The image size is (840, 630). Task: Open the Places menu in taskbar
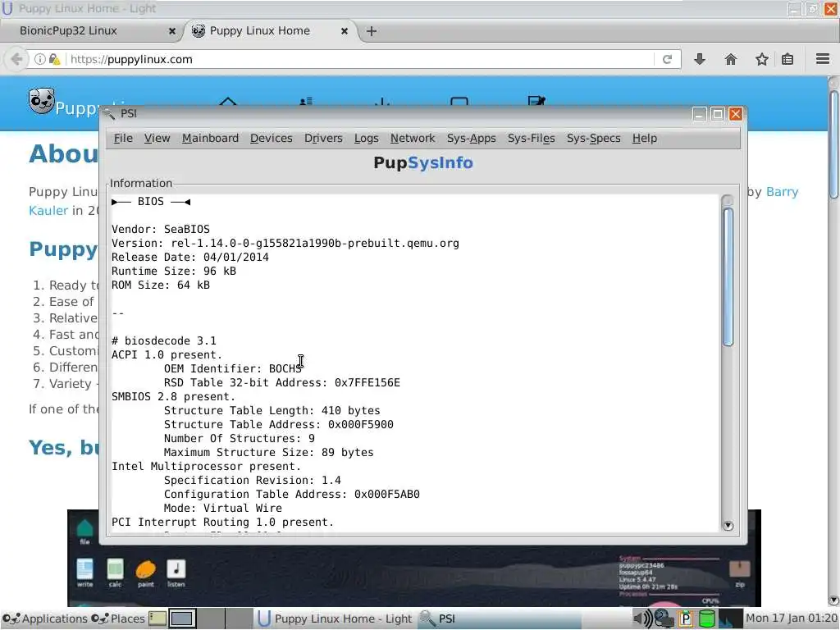pos(118,619)
